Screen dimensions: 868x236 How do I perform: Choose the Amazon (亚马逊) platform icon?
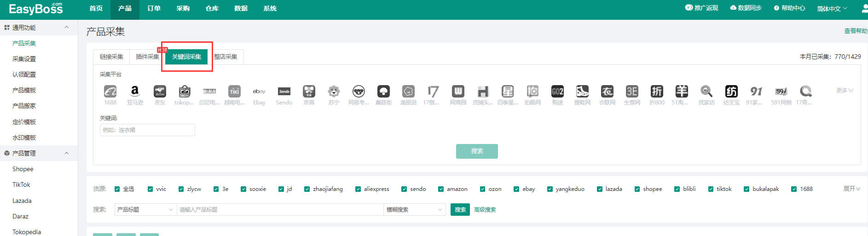point(135,92)
